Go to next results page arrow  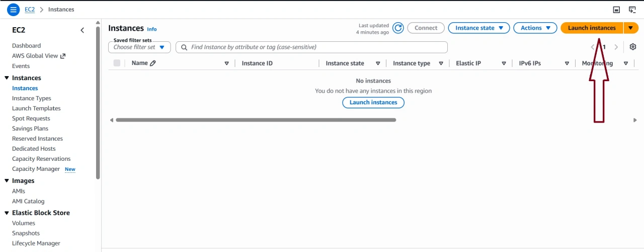(x=616, y=47)
